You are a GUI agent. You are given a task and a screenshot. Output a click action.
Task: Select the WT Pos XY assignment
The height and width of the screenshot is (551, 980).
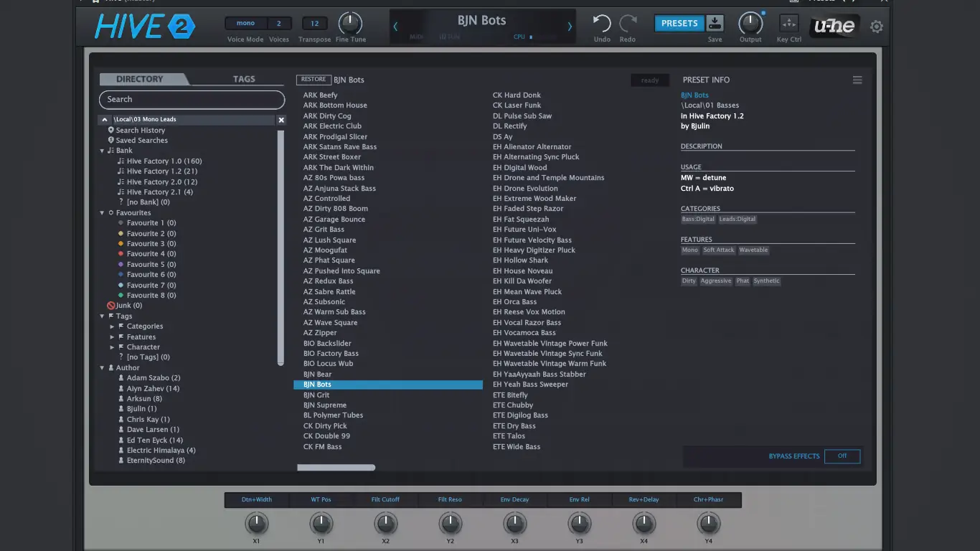(321, 500)
